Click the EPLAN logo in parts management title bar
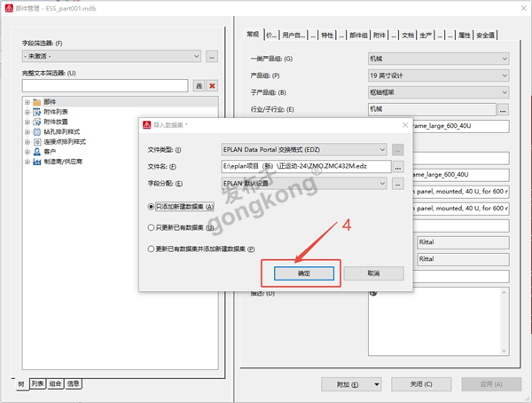 tap(9, 8)
